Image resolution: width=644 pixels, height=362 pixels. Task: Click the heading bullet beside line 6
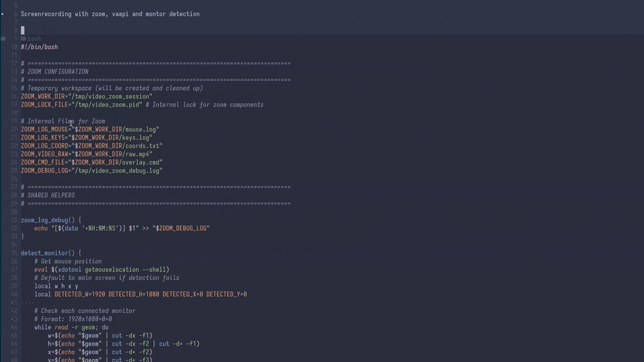pyautogui.click(x=3, y=13)
